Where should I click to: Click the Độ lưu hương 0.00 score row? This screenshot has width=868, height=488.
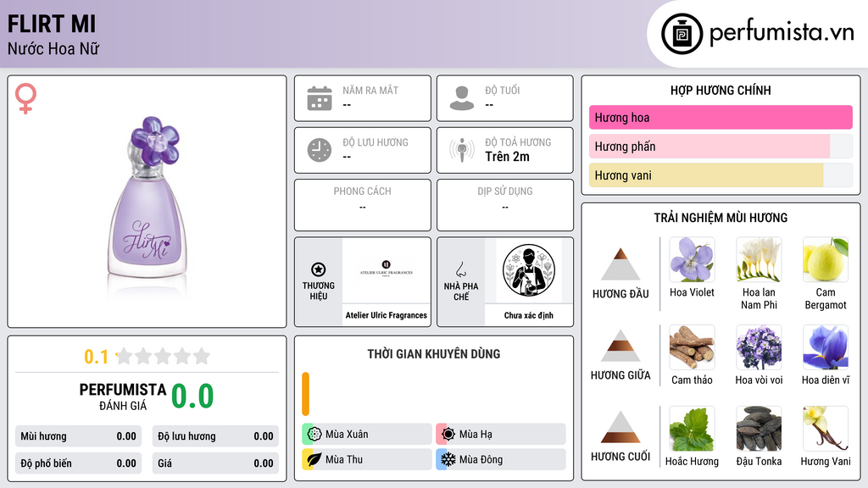pos(215,436)
